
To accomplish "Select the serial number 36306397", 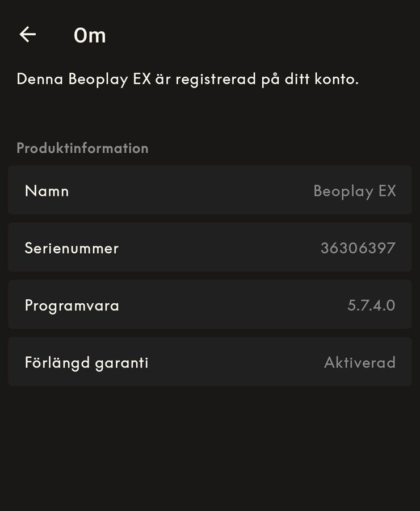I will click(358, 248).
